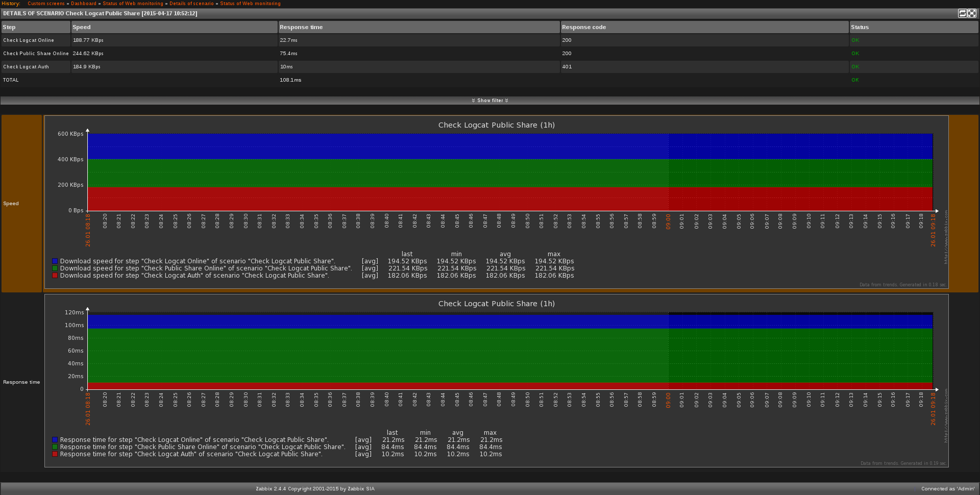Click the Step column header
Image resolution: width=980 pixels, height=495 pixels.
(x=9, y=27)
